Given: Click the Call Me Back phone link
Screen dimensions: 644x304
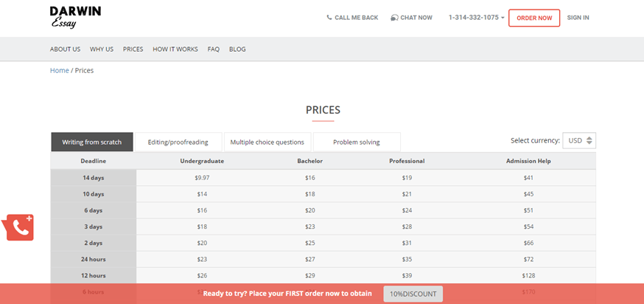Looking at the screenshot, I should tap(352, 18).
